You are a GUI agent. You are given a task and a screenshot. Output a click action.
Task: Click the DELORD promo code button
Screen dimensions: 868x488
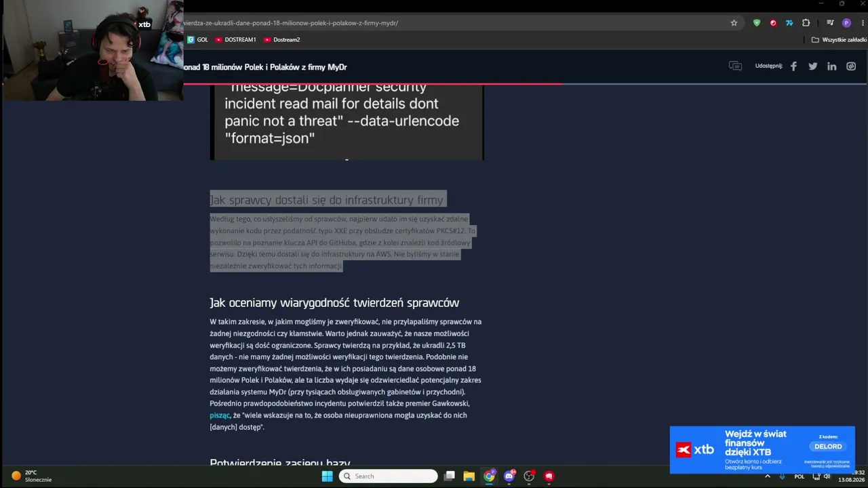click(828, 447)
